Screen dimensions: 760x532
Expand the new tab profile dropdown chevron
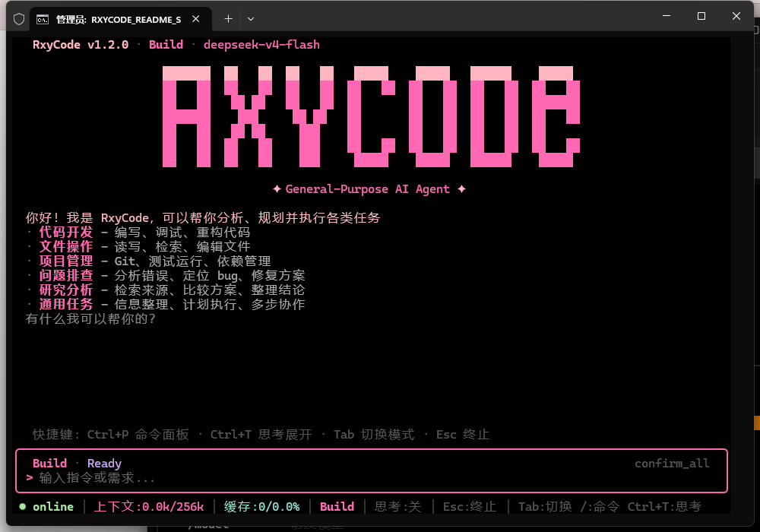251,20
